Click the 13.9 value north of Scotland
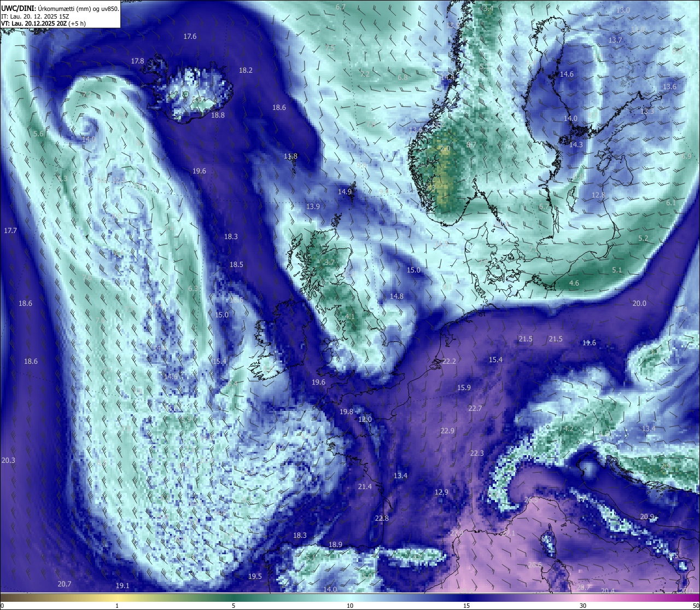The height and width of the screenshot is (610, 700). pyautogui.click(x=313, y=207)
